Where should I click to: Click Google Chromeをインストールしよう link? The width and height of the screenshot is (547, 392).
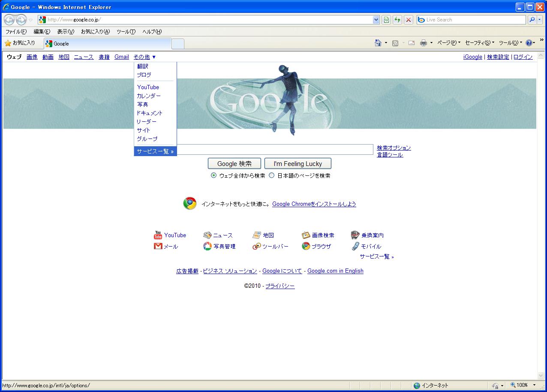[314, 204]
